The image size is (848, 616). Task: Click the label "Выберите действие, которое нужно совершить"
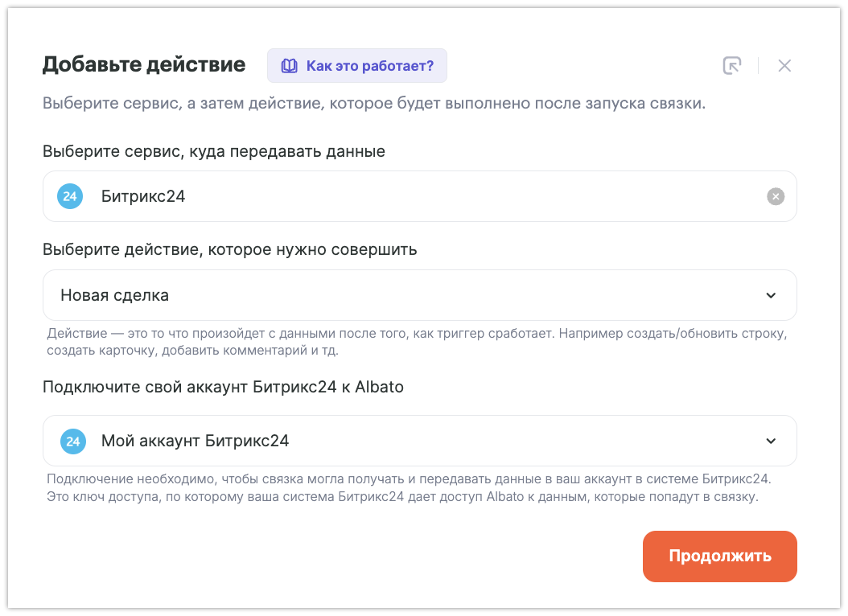click(230, 249)
